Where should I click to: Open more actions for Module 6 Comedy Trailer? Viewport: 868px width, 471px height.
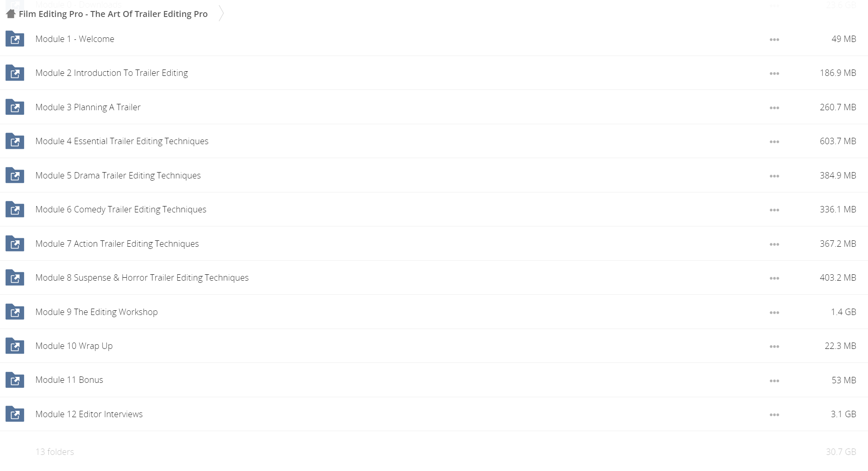coord(774,210)
